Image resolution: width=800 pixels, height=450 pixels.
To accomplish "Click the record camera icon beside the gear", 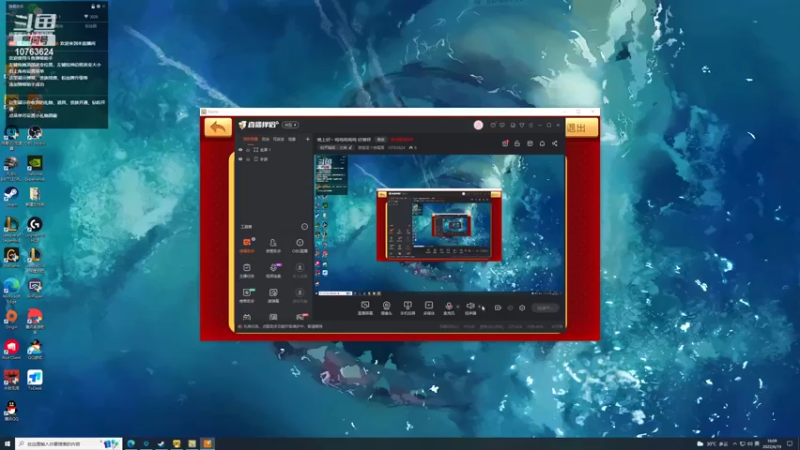I will (x=498, y=308).
